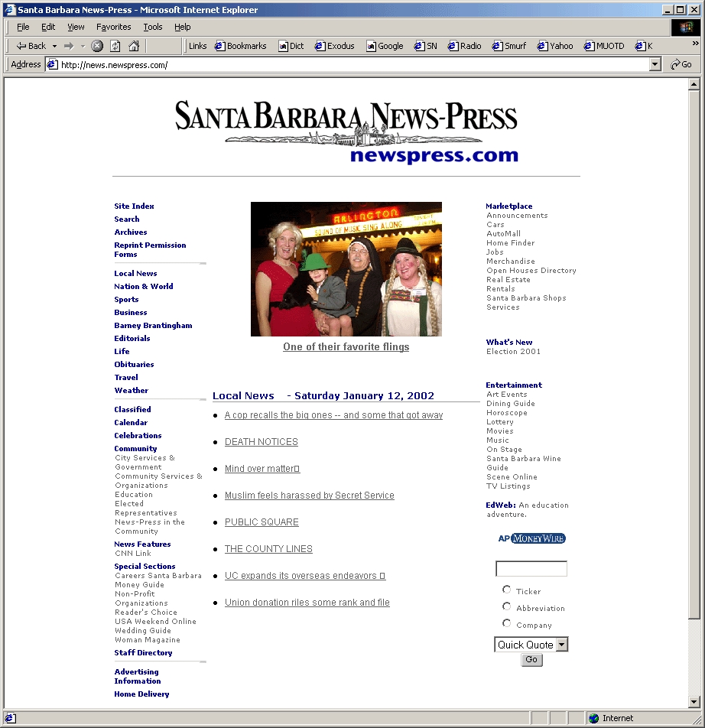Open the Yahoo links bar shortcut
Image resolution: width=705 pixels, height=728 pixels.
point(555,46)
